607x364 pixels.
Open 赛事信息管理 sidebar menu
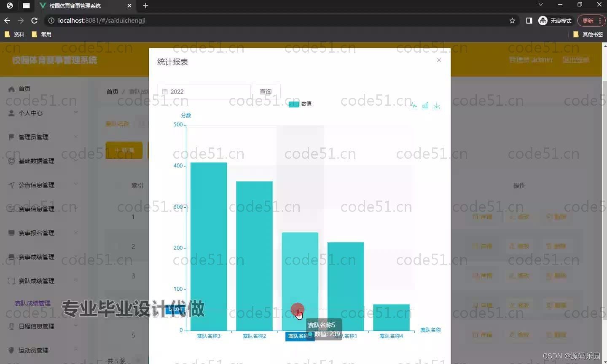(x=36, y=209)
